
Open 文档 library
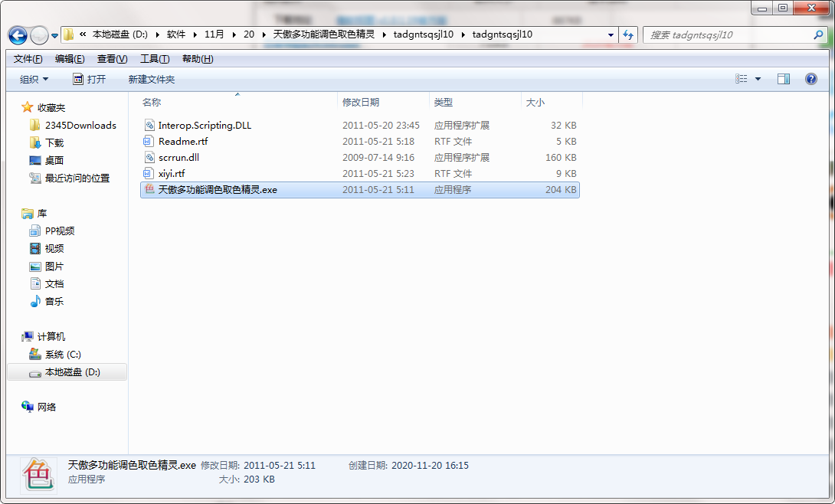pos(54,283)
